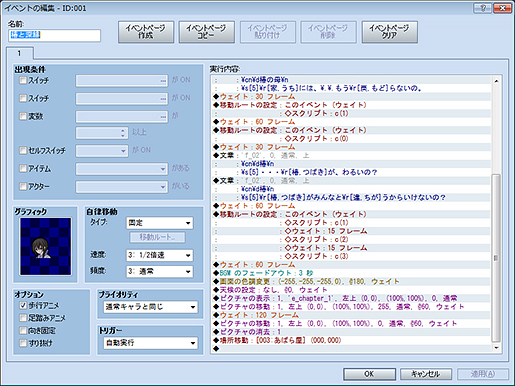515x386 pixels.
Task: Uncheck the 歩行アニメ option
Action: [23, 305]
